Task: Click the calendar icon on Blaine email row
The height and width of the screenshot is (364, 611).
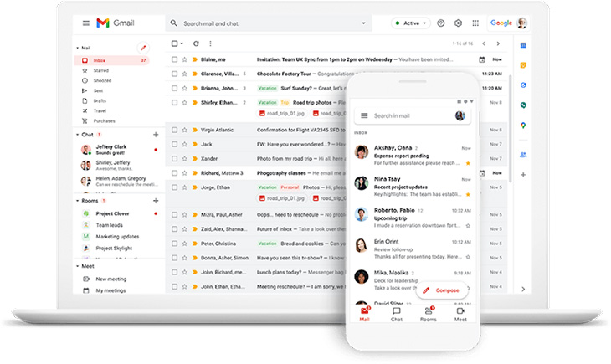Action: 482,59
